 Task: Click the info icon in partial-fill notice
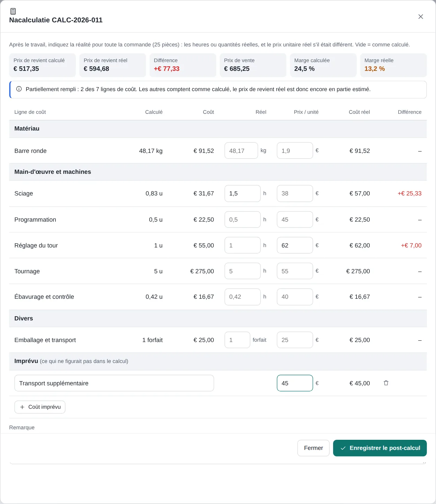tap(19, 89)
